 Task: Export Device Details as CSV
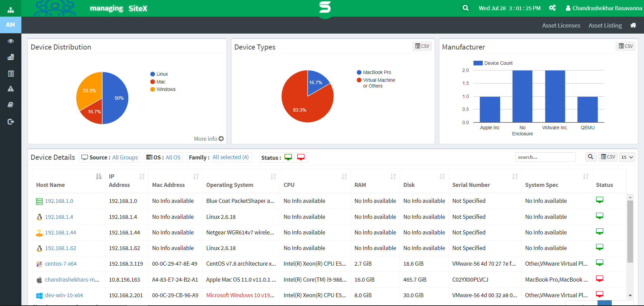pos(608,157)
